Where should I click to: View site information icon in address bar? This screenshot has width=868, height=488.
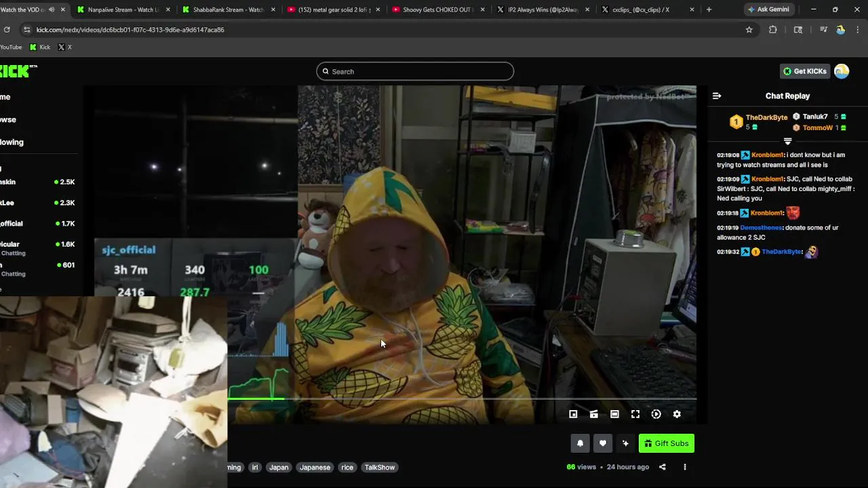click(x=26, y=30)
